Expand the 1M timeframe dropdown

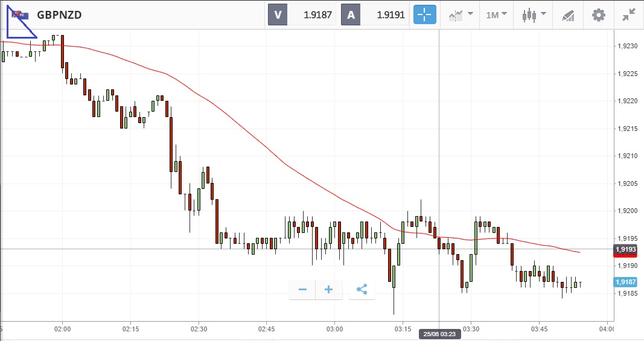coord(497,15)
